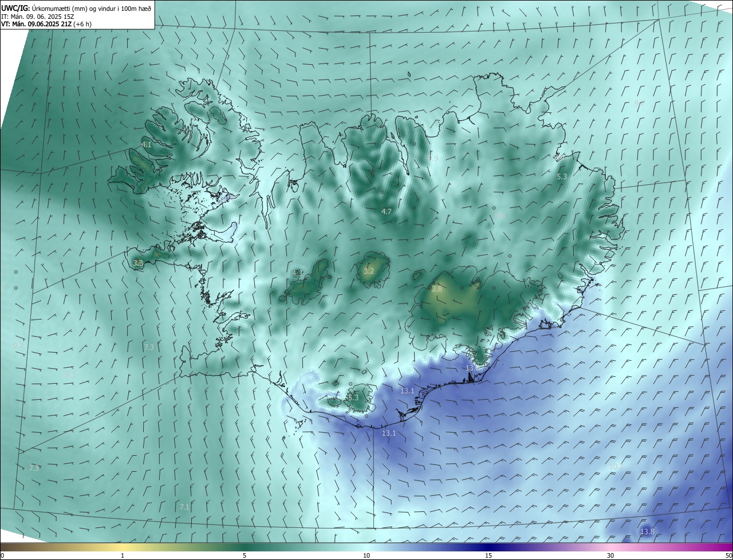The width and height of the screenshot is (733, 560).
Task: Select the 3.3 value on Snæfellsnes peninsula
Action: [x=138, y=263]
